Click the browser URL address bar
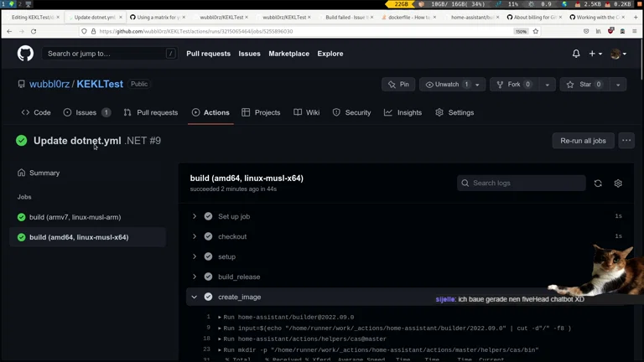644x362 pixels. pos(304,31)
